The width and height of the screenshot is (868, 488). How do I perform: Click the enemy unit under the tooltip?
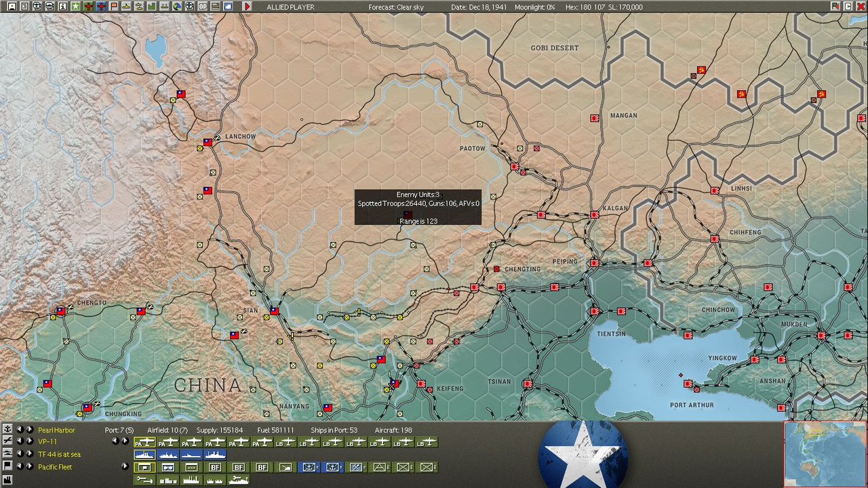[x=408, y=215]
